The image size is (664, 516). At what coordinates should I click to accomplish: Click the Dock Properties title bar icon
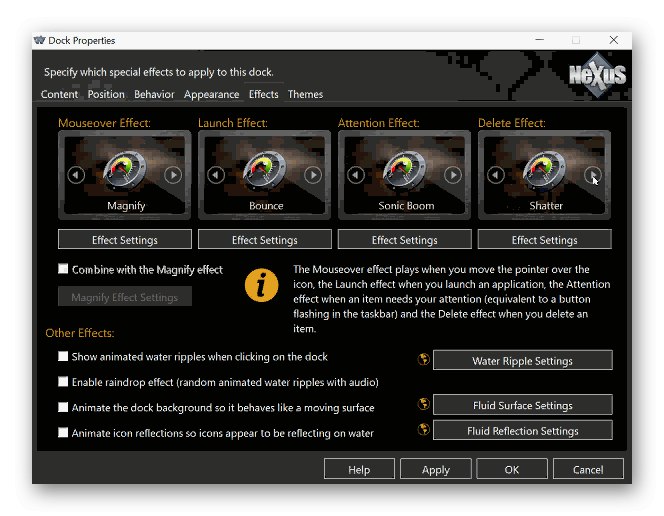40,40
